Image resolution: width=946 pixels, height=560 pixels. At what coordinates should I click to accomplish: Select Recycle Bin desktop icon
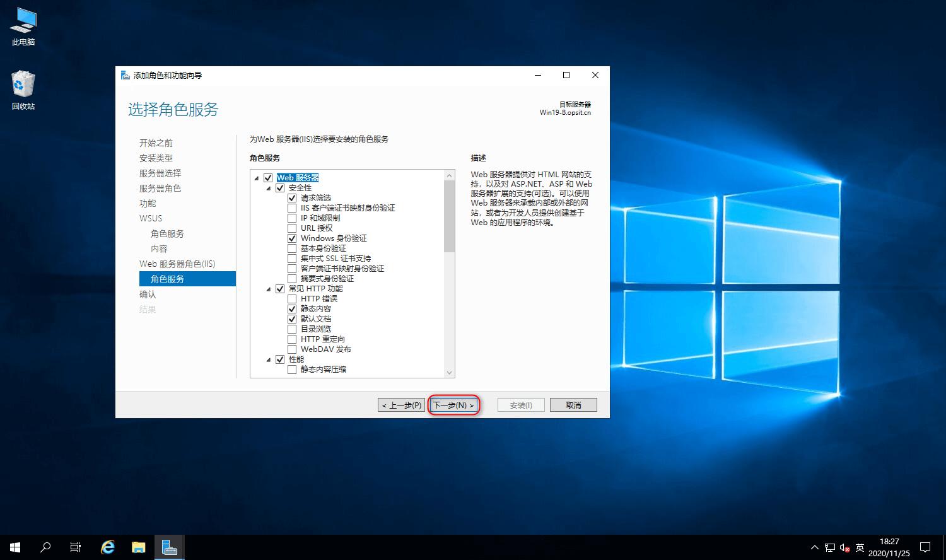tap(23, 91)
